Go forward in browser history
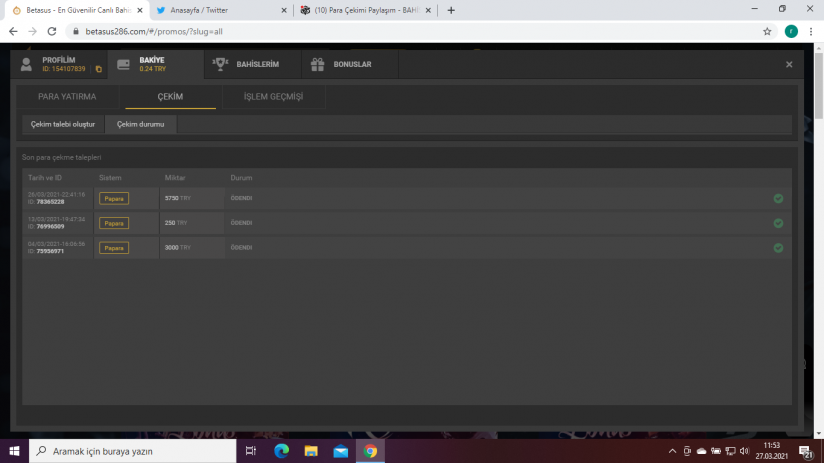 (x=33, y=32)
